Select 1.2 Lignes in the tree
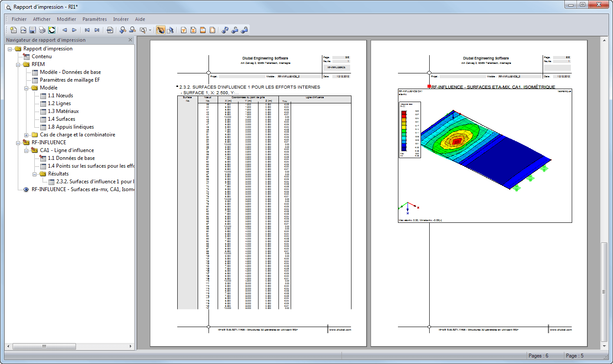This screenshot has width=613, height=364. point(60,103)
